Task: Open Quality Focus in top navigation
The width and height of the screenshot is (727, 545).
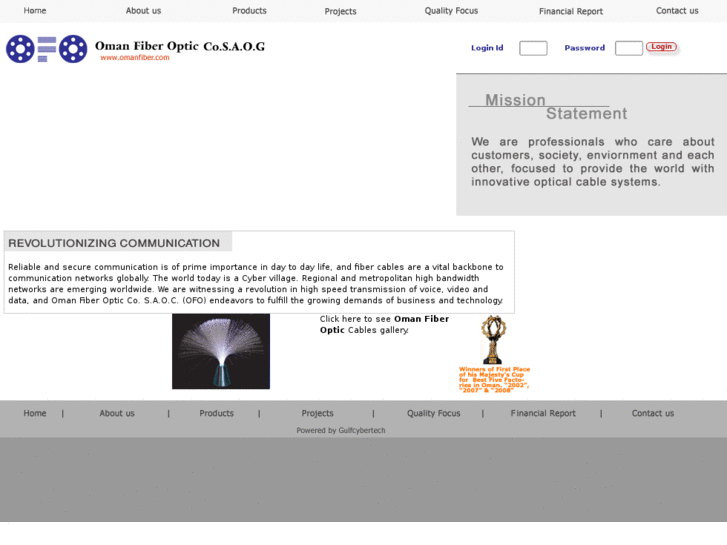Action: (451, 11)
